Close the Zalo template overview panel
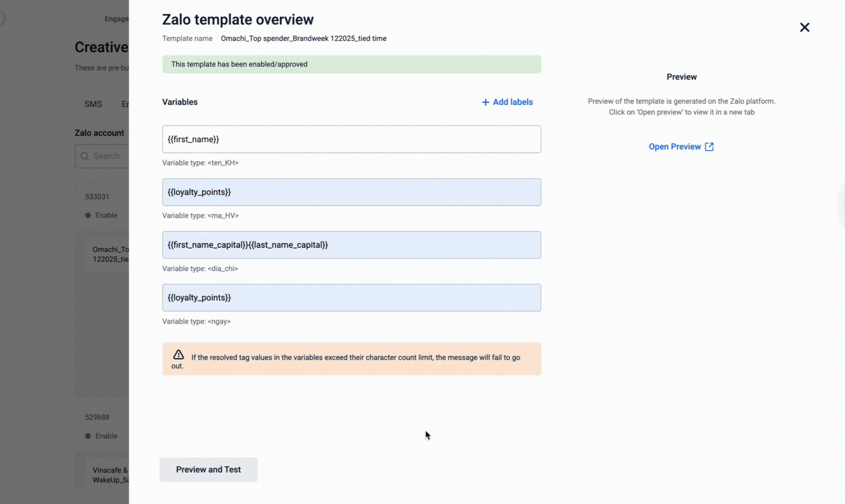 [x=804, y=27]
